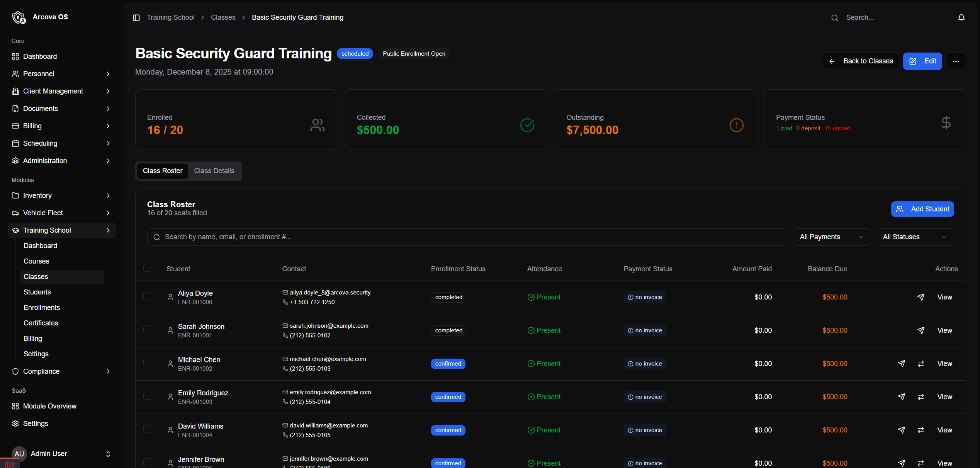Click the Add Student button
This screenshot has width=980, height=468.
pos(922,209)
